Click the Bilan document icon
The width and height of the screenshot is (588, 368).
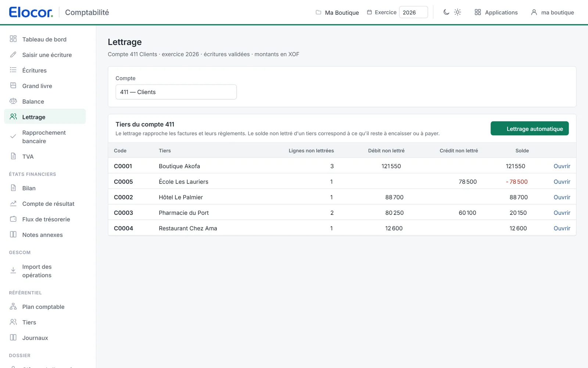pyautogui.click(x=13, y=188)
